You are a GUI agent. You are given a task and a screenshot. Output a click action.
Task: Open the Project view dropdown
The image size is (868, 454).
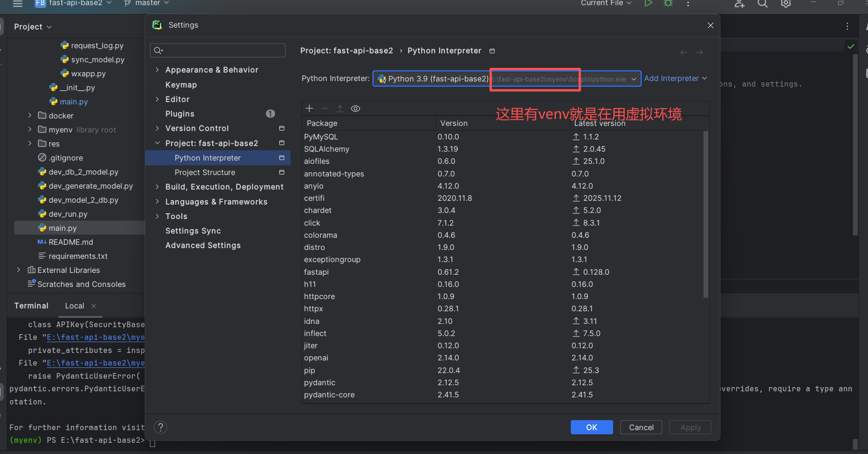pyautogui.click(x=33, y=27)
